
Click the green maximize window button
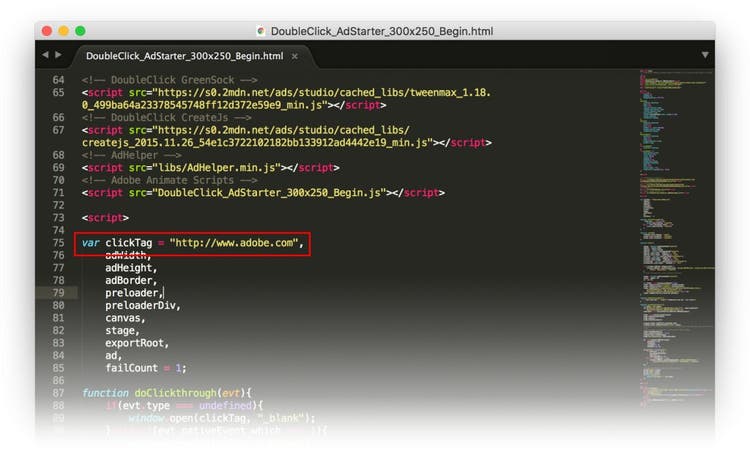pyautogui.click(x=81, y=31)
